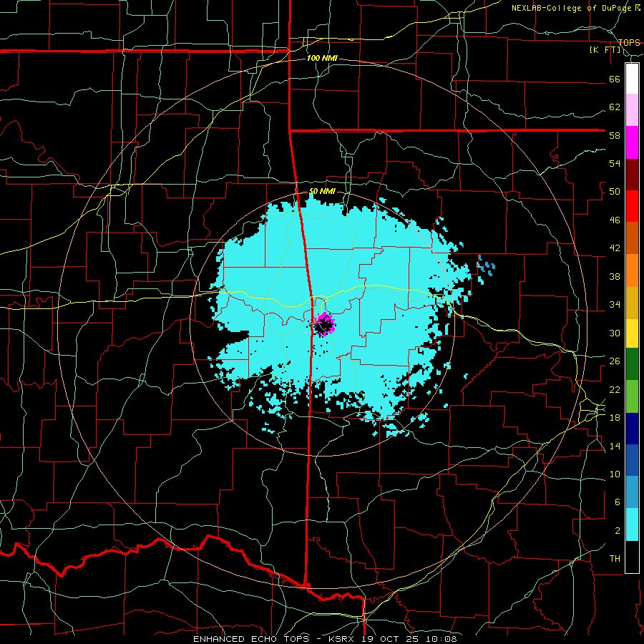The width and height of the screenshot is (644, 644).
Task: Click the '66' legend value
Action: click(x=615, y=79)
